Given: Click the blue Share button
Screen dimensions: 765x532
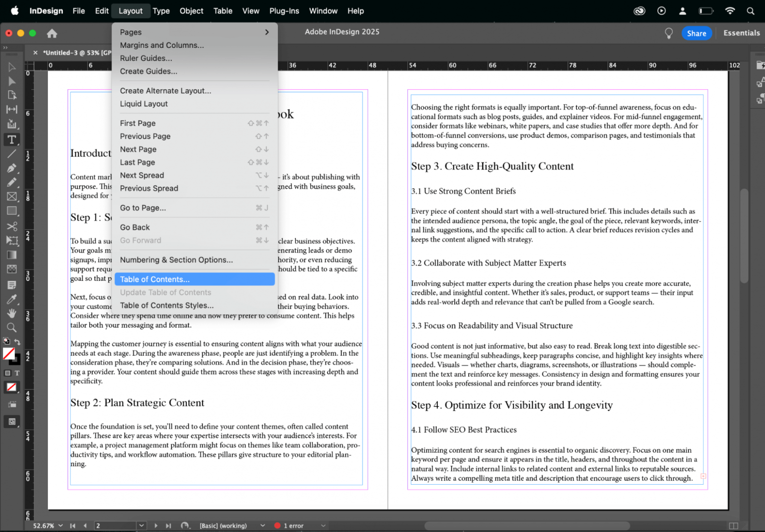Looking at the screenshot, I should pos(696,33).
